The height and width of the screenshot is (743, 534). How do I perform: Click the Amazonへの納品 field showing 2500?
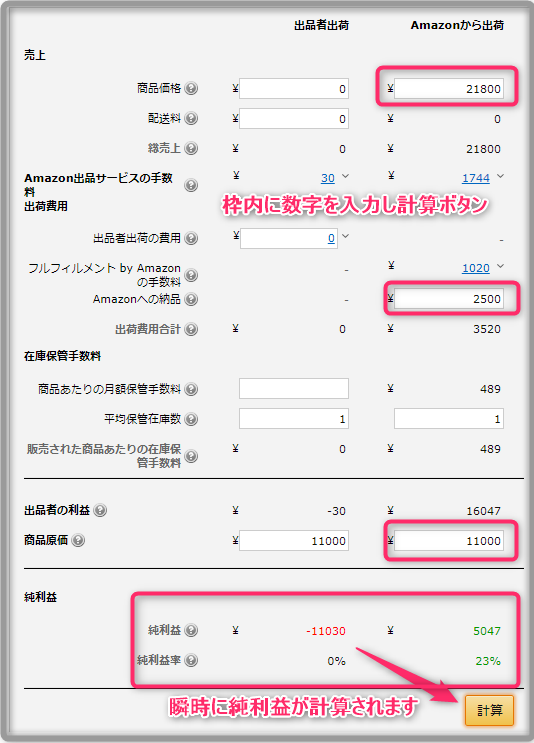coord(449,299)
